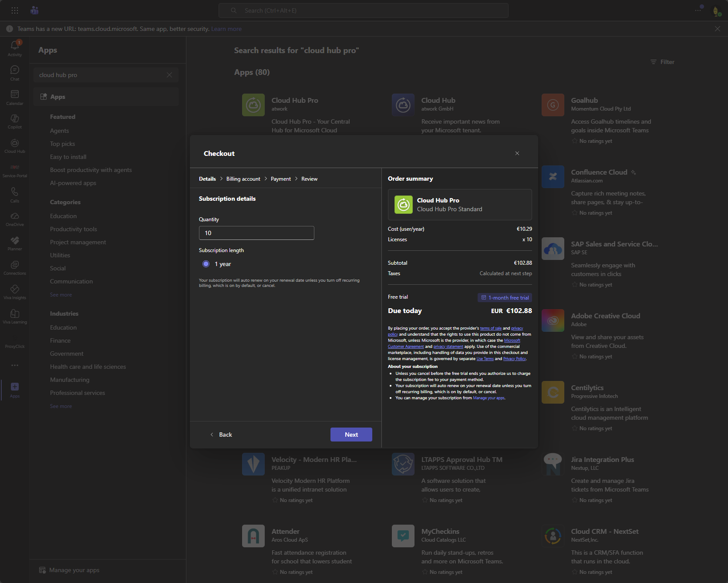Open the Filter options for search results
The height and width of the screenshot is (583, 728).
(x=662, y=62)
